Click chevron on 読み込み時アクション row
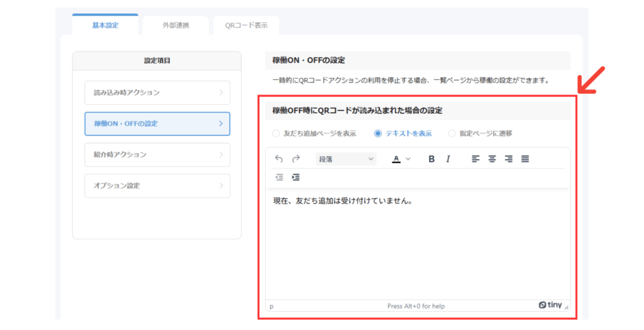Image resolution: width=644 pixels, height=330 pixels. 221,93
